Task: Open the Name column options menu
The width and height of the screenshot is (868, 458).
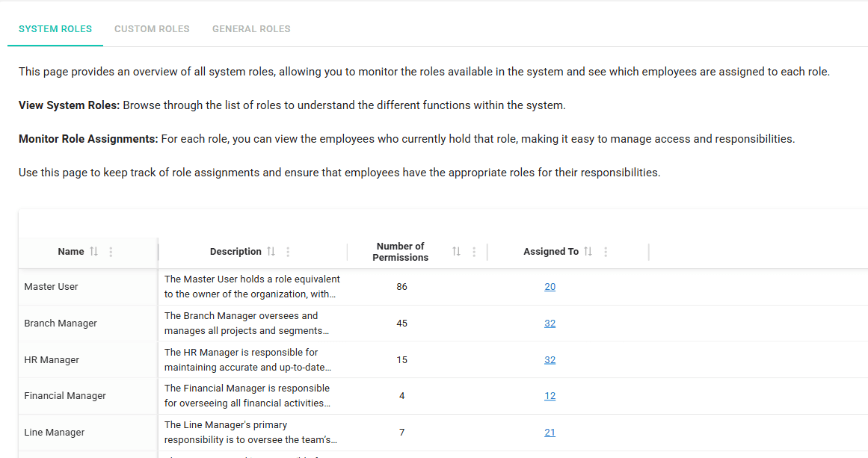Action: [110, 251]
